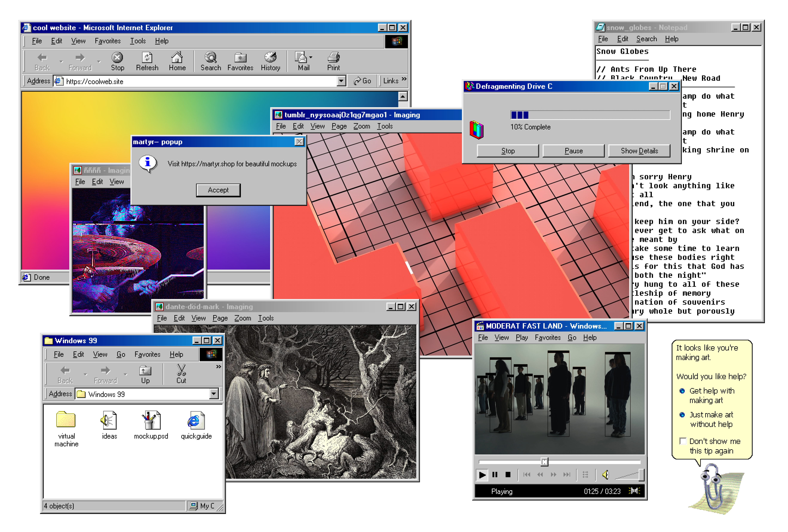Open the playlist icon in the media player
Viewport: 788px width, 532px height.
[x=585, y=474]
